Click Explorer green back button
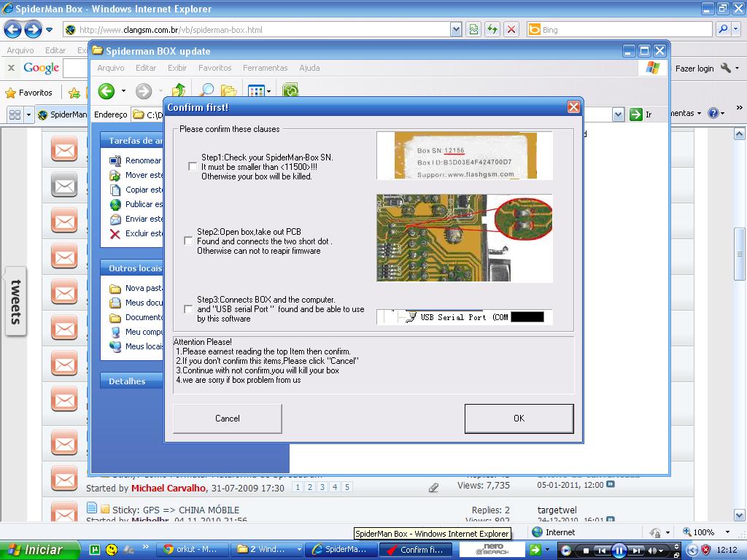 tap(107, 90)
